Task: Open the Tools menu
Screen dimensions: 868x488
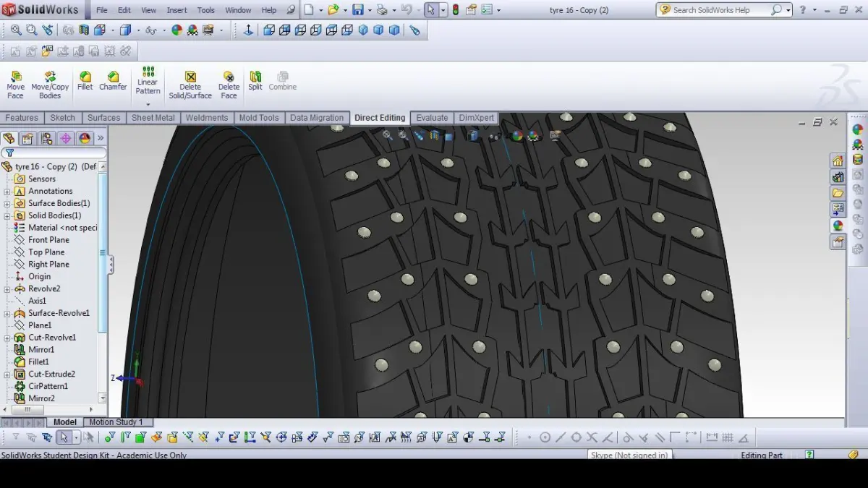Action: point(206,10)
